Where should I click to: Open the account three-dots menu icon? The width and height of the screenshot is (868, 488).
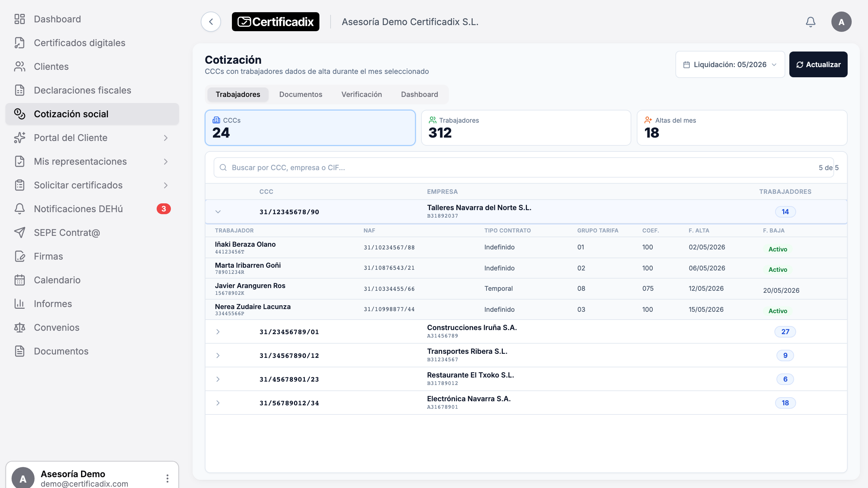point(167,478)
